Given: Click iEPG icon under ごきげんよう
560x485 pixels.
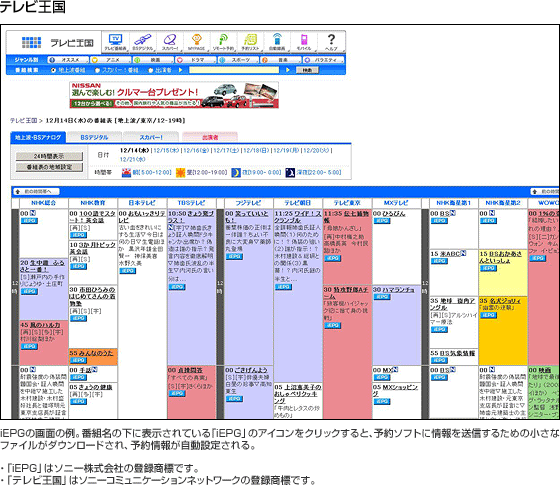Looking at the screenshot, I should 234,399.
